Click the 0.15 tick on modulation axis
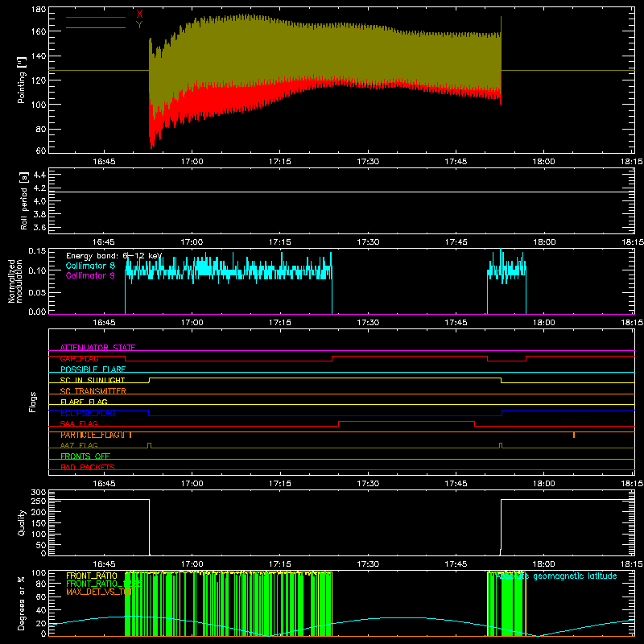 coord(37,250)
